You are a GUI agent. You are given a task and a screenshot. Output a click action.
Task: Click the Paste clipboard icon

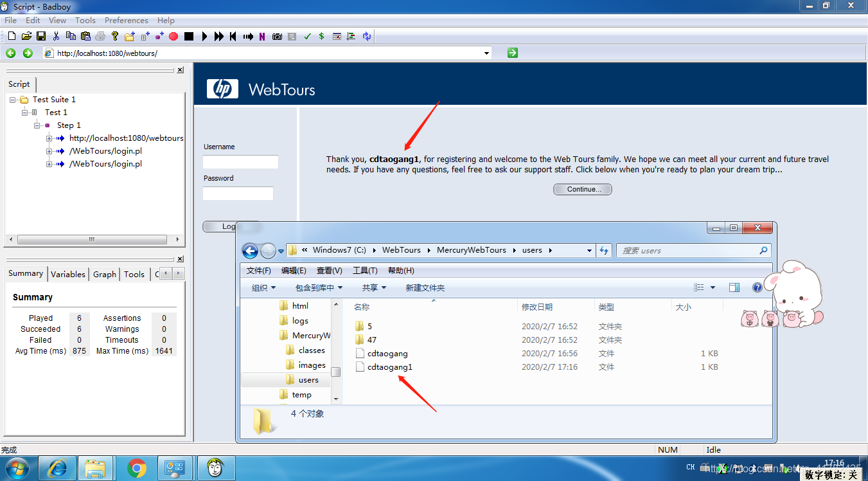point(85,37)
